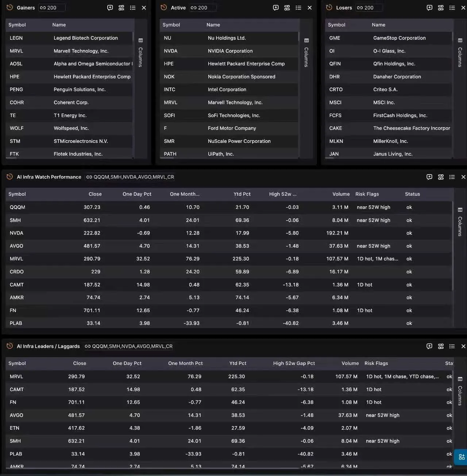Sort Watch Performance table by Ytd Pct column

click(242, 194)
